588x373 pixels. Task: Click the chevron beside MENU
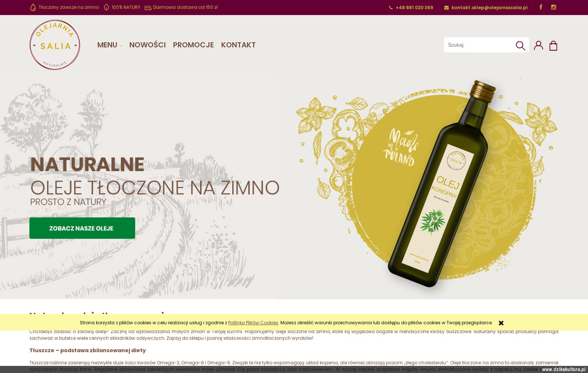120,46
